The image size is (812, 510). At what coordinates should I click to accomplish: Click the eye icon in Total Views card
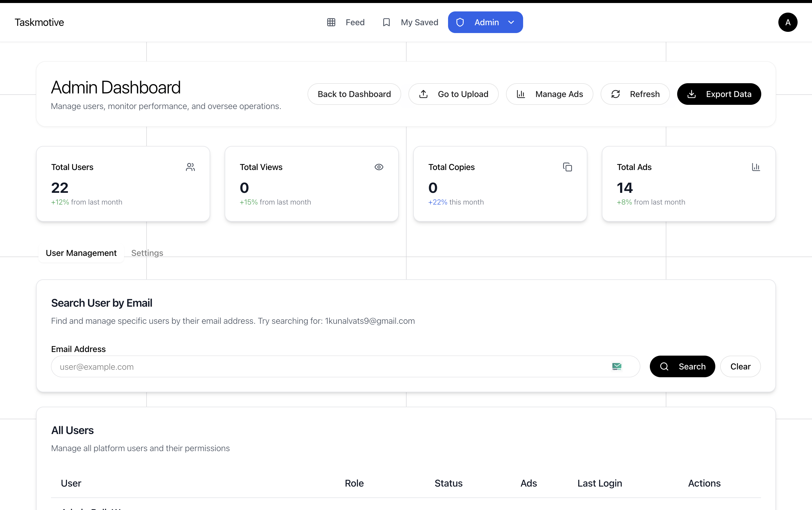[x=379, y=167]
